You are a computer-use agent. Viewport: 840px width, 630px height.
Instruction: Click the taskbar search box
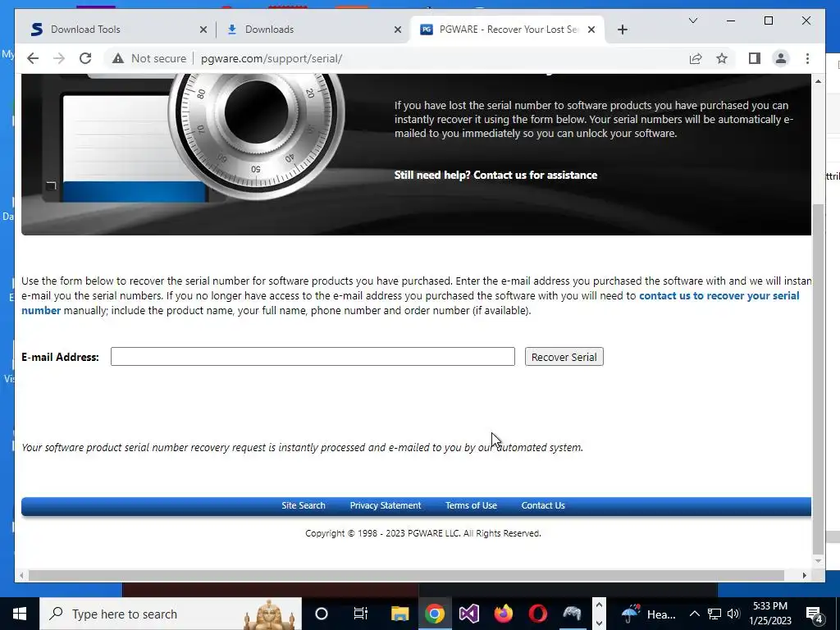pyautogui.click(x=171, y=614)
